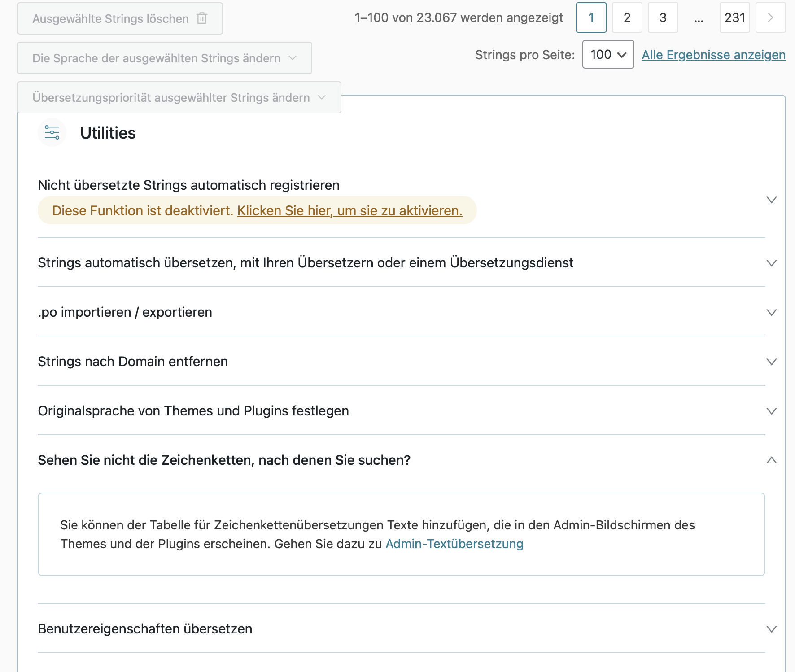Expand Strings automatisch übersetzen section
Viewport: 795px width, 672px height.
coord(771,263)
